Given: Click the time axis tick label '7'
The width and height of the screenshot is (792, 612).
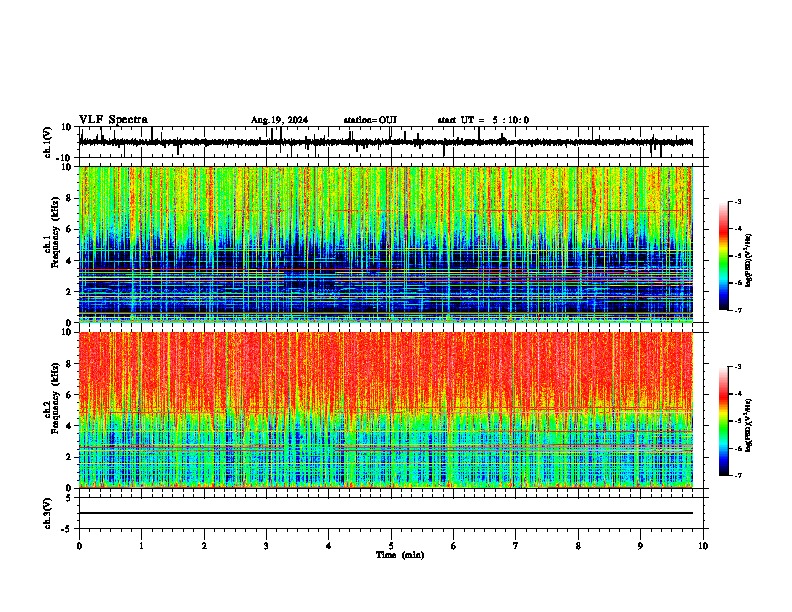Looking at the screenshot, I should (516, 546).
